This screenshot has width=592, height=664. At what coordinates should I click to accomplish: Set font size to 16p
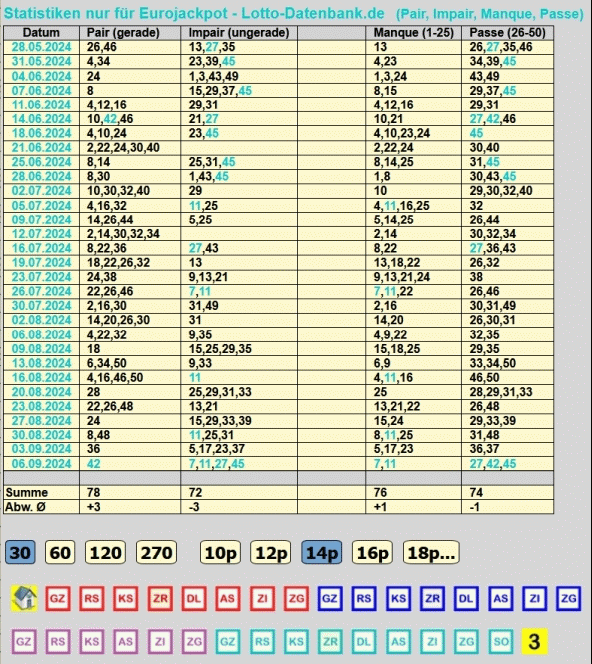pyautogui.click(x=372, y=552)
